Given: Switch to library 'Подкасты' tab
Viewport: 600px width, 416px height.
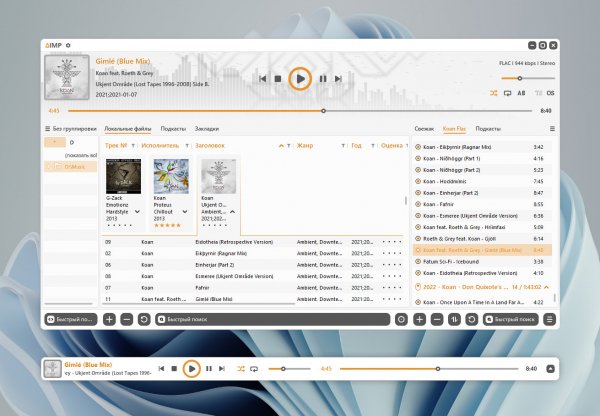Looking at the screenshot, I should tap(173, 129).
